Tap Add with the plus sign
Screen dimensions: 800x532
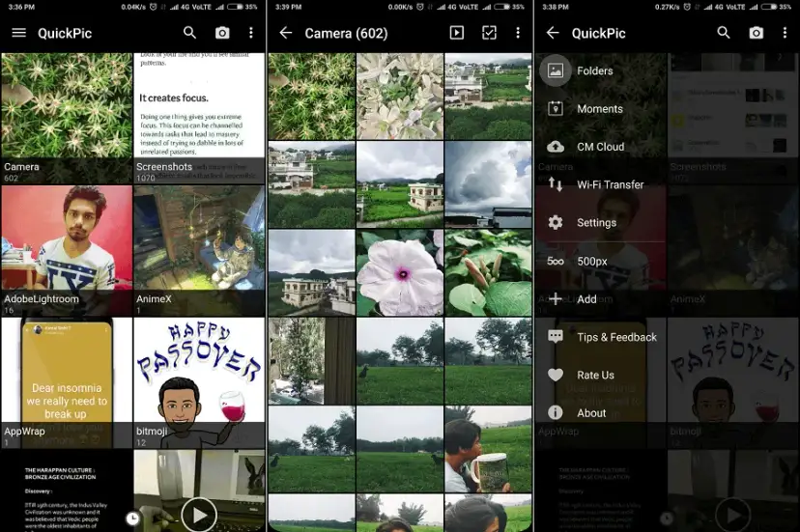click(x=586, y=299)
